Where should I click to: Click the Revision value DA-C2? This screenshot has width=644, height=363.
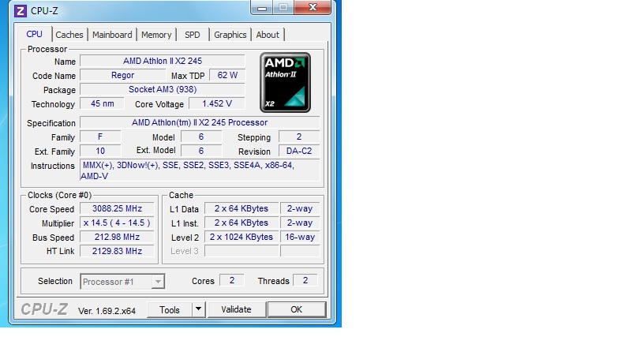(x=299, y=151)
